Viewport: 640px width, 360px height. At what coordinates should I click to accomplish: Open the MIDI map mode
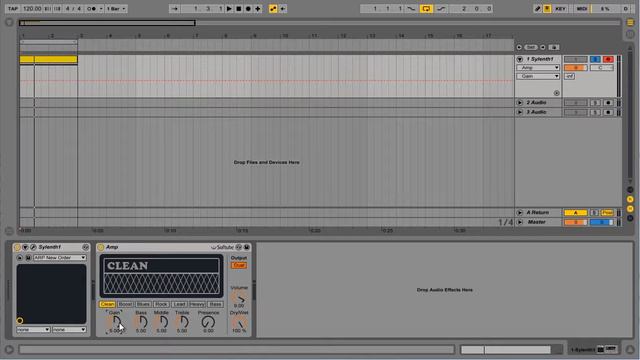pyautogui.click(x=582, y=9)
